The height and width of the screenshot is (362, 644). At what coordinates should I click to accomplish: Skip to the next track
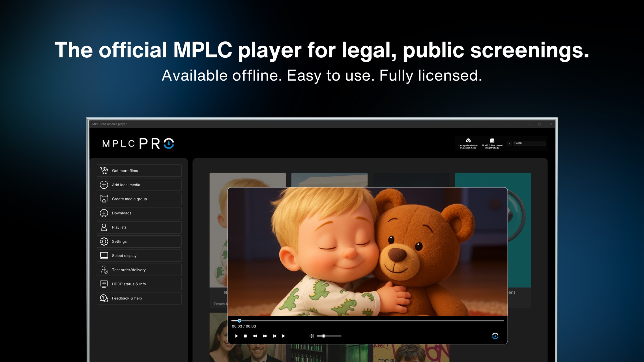click(x=284, y=336)
